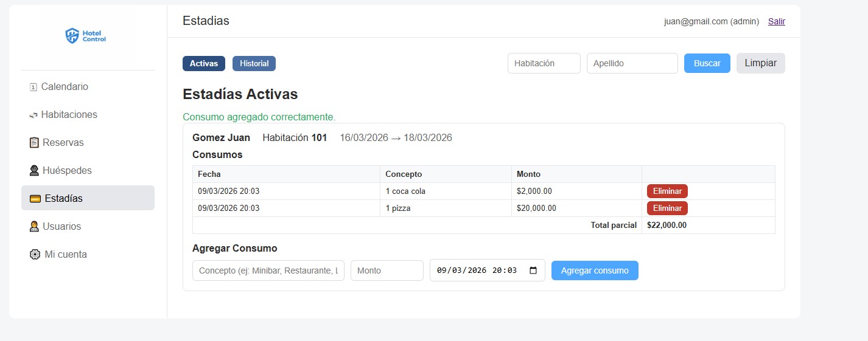Viewport: 868px width, 341px height.
Task: Click the stay dates 16/03/2026 → 18/03/2026
Action: (396, 138)
